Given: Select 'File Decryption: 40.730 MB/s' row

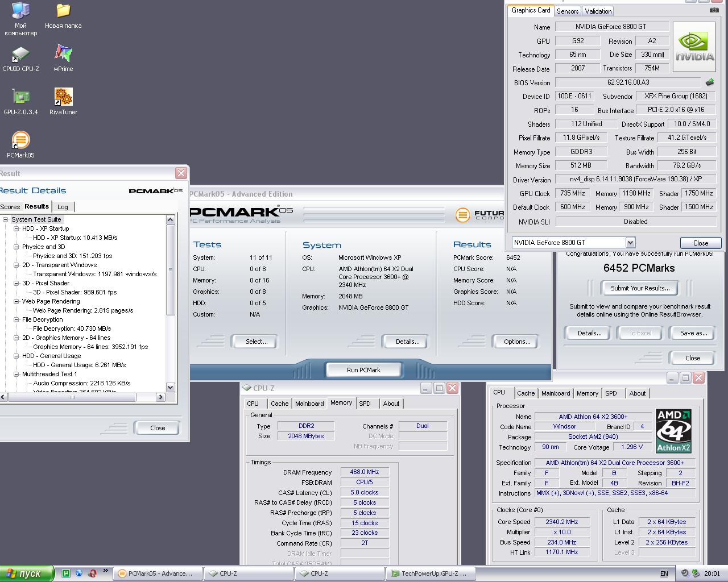Looking at the screenshot, I should pyautogui.click(x=72, y=329).
